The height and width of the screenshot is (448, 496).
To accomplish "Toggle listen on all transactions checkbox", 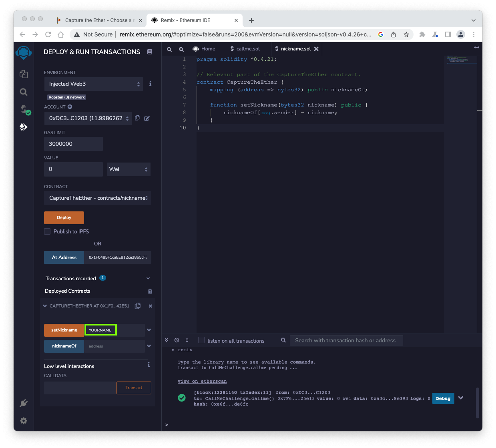I will [x=201, y=340].
